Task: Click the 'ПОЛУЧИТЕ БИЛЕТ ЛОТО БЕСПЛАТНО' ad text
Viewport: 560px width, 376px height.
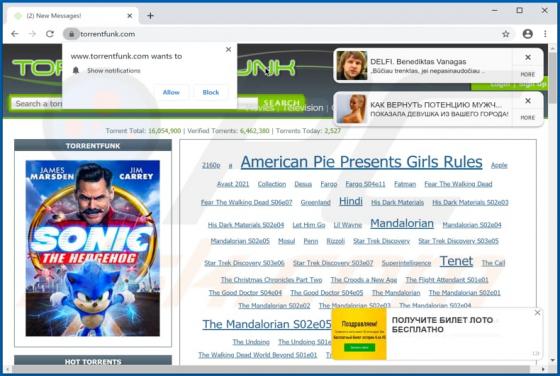Action: pyautogui.click(x=442, y=325)
